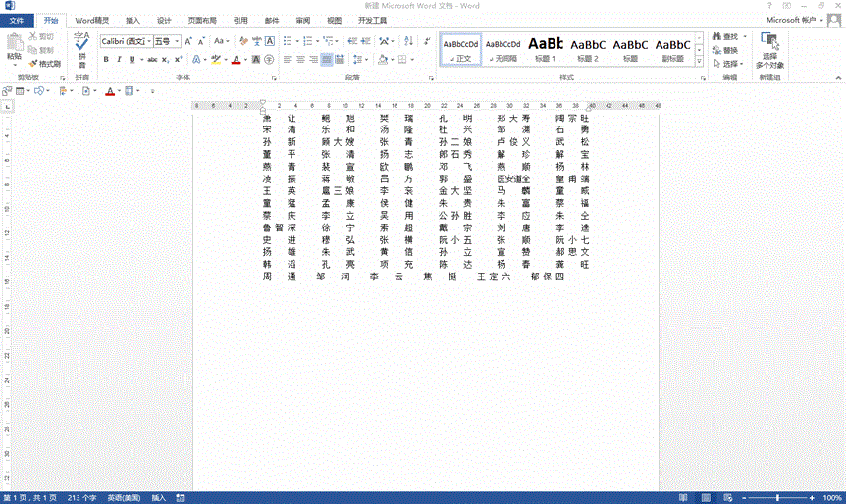
Task: Toggle Italic formatting
Action: [x=120, y=60]
